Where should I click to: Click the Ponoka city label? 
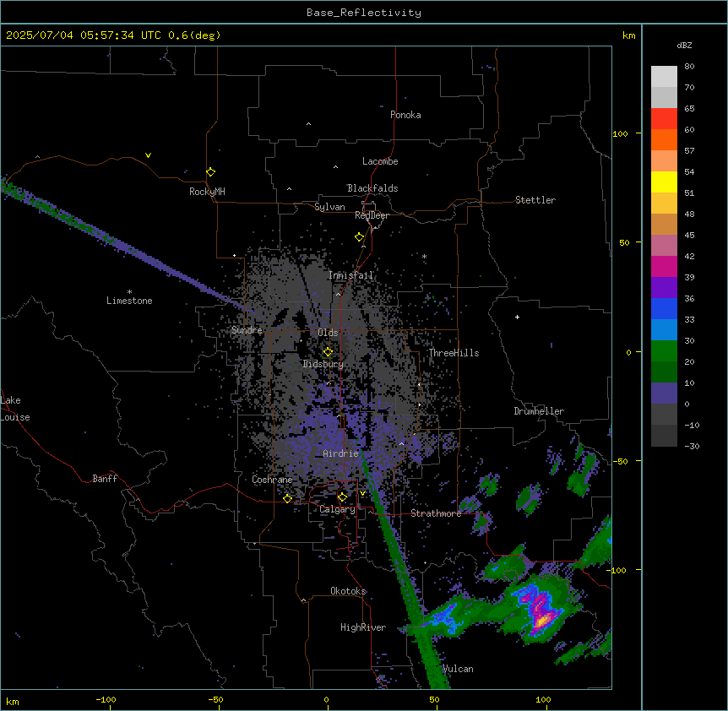point(405,115)
